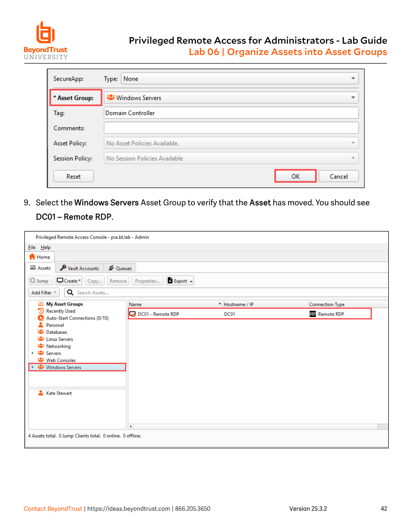The height and width of the screenshot is (532, 411).
Task: Click the Assets tab monitor icon
Action: pos(33,268)
